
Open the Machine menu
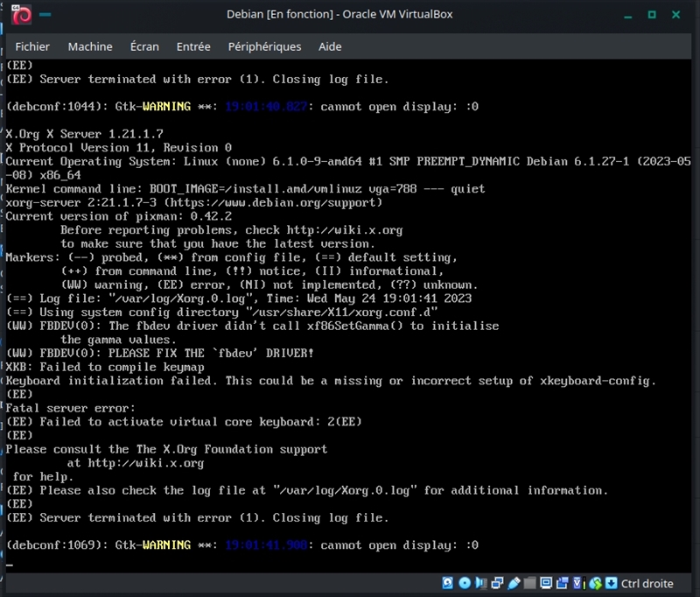(90, 46)
